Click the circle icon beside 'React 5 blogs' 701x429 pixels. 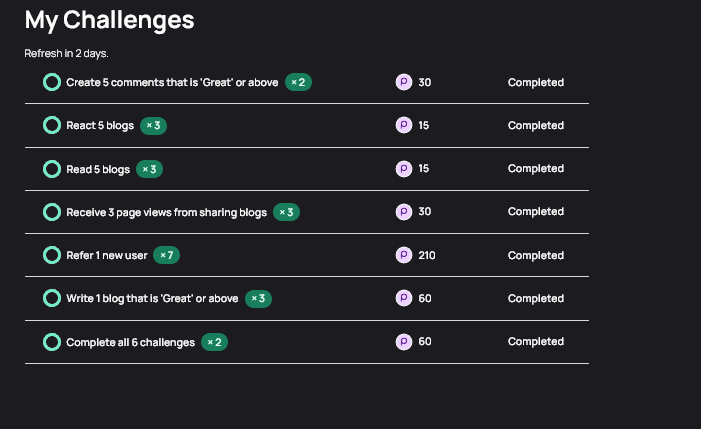tap(52, 125)
